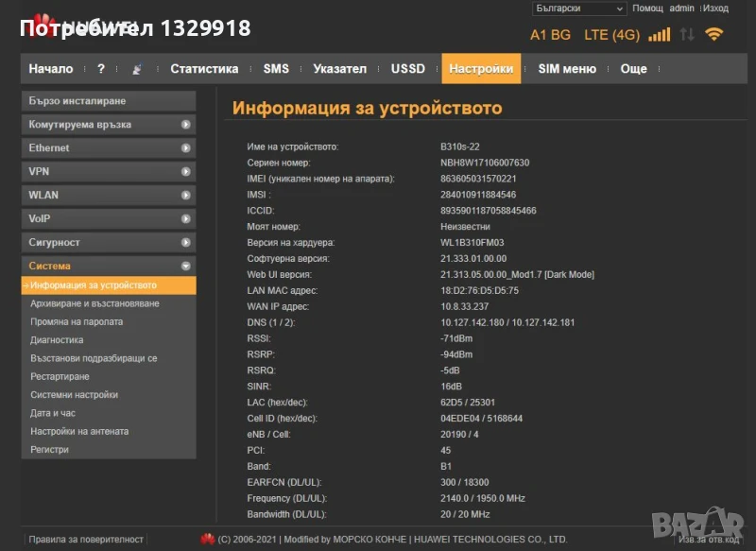
Task: Click the signal strength bars icon
Action: [660, 35]
